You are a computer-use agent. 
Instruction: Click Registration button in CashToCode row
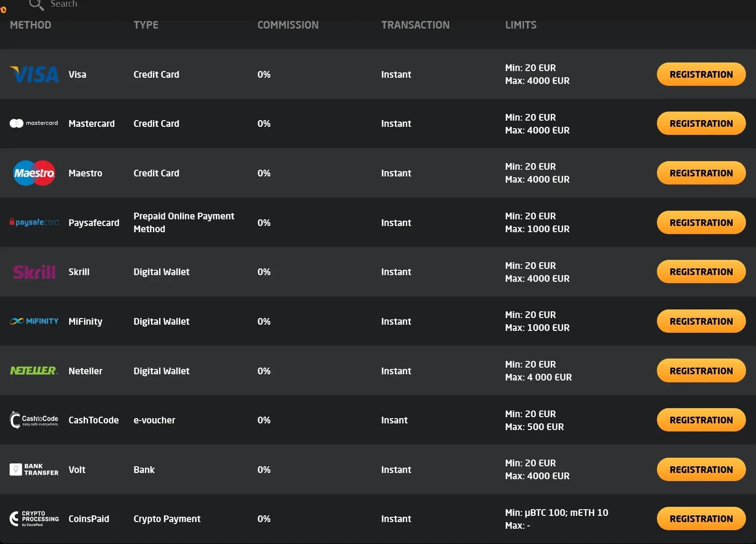point(701,420)
